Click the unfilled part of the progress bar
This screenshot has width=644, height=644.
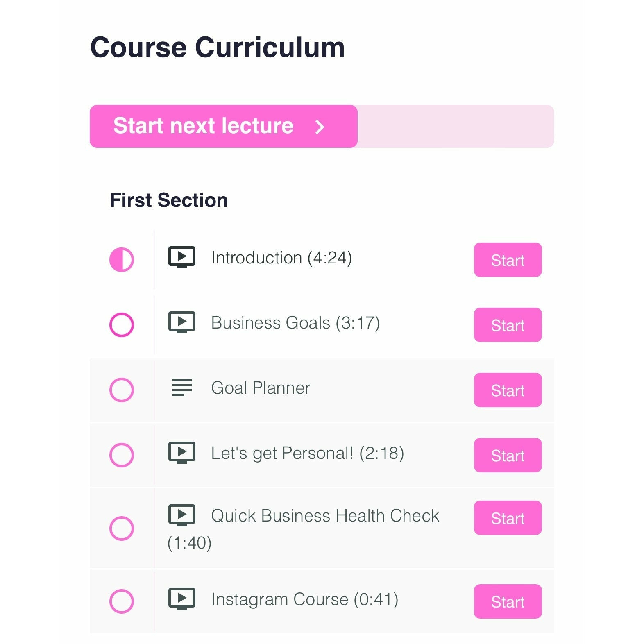(455, 127)
